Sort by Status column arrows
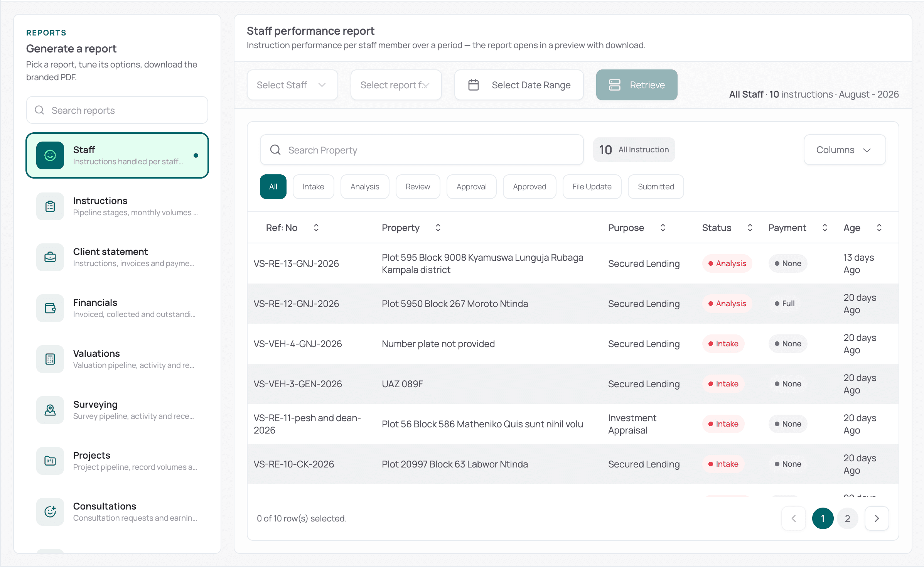924x567 pixels. point(750,228)
